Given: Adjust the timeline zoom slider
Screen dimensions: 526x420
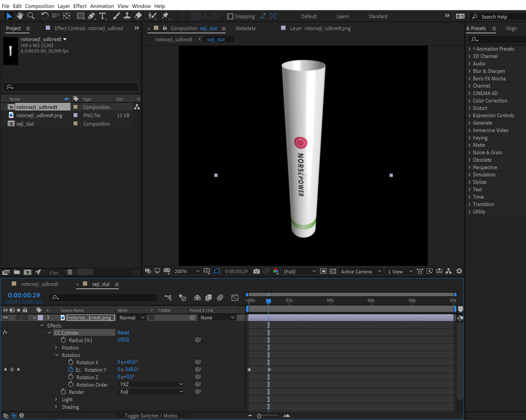Looking at the screenshot, I should tap(259, 415).
